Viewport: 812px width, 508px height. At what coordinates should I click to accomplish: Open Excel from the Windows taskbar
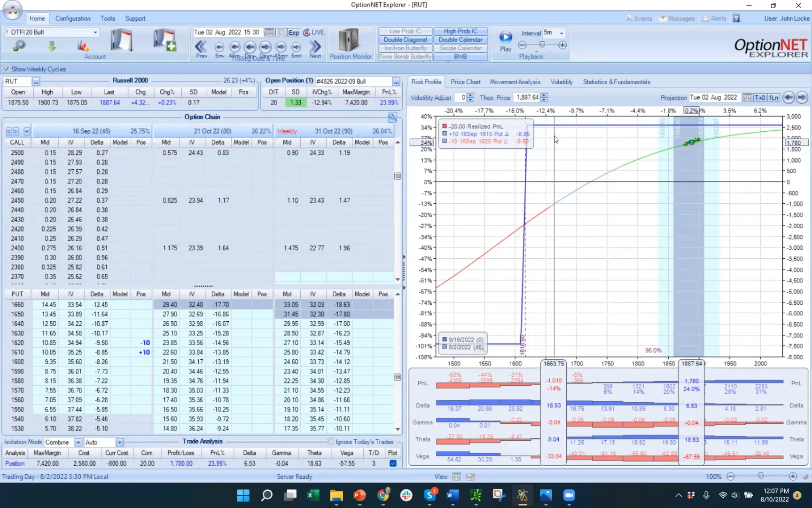(x=313, y=495)
